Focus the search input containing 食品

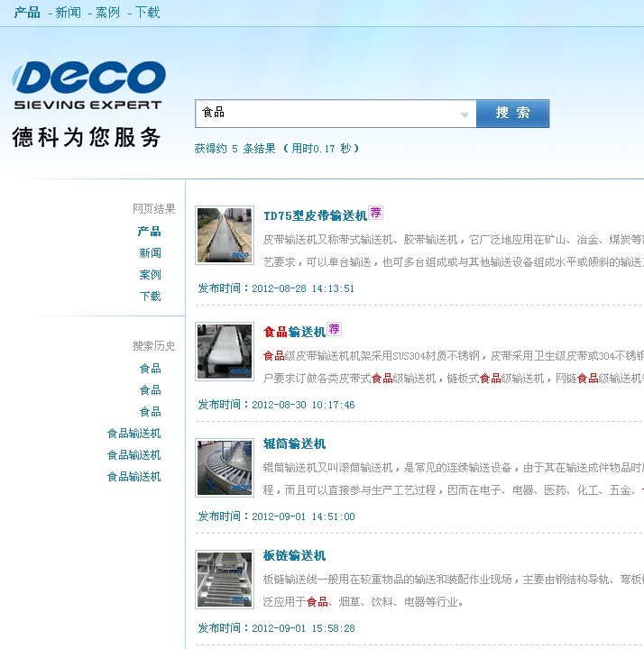click(325, 114)
